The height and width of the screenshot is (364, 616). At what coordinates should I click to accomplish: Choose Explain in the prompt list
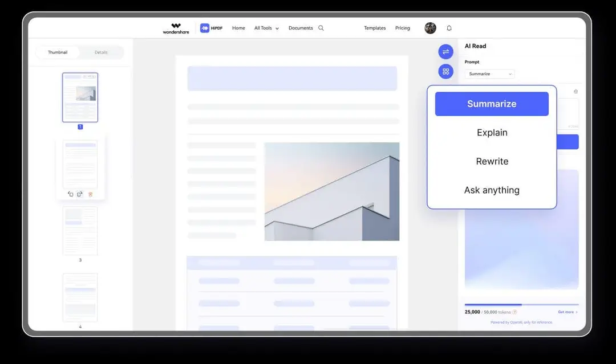[492, 133]
